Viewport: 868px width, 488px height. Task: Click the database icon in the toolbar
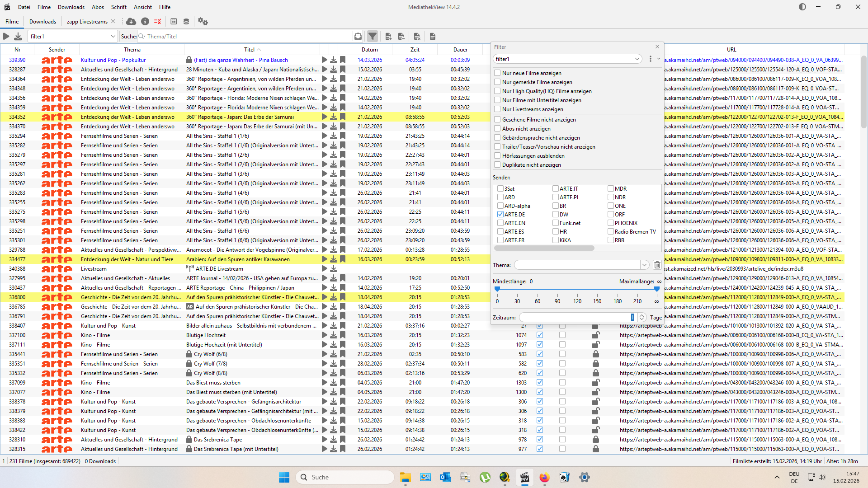pyautogui.click(x=186, y=21)
